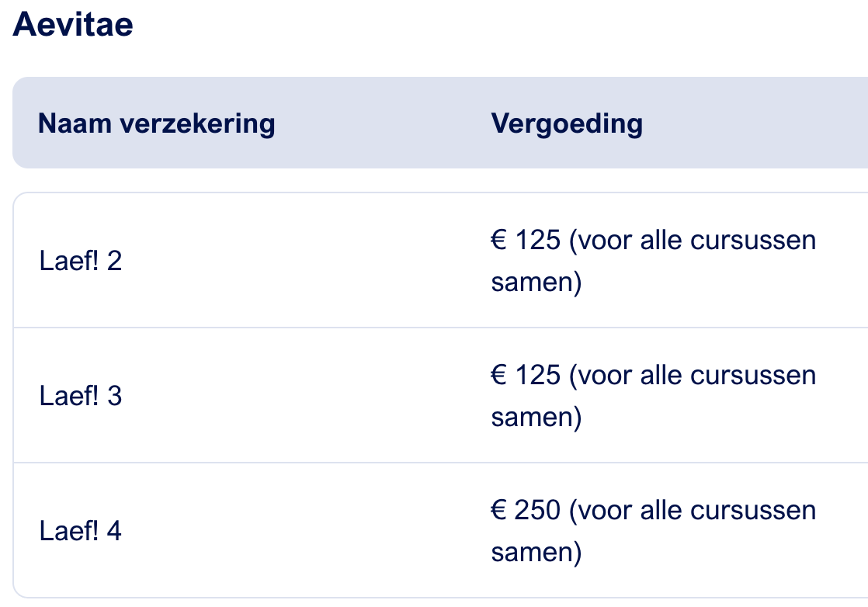Click the word 'alle' in Laef! 2 row
This screenshot has width=868, height=607.
(x=661, y=240)
